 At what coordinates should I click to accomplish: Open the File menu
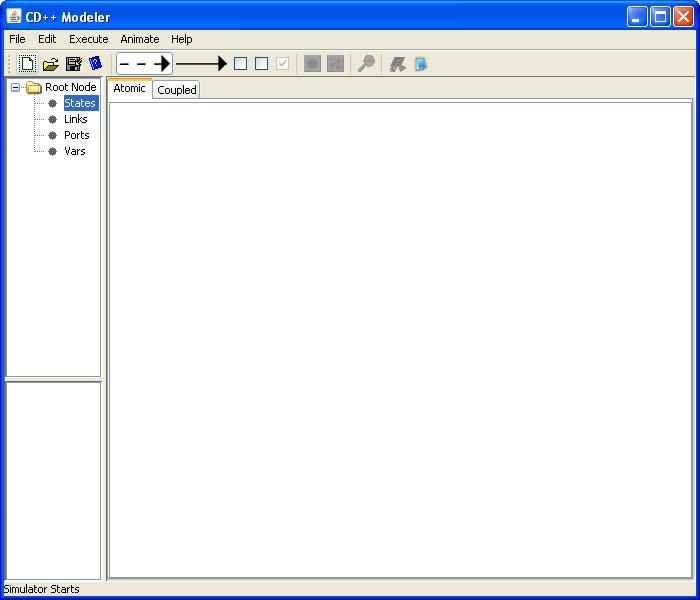(17, 39)
